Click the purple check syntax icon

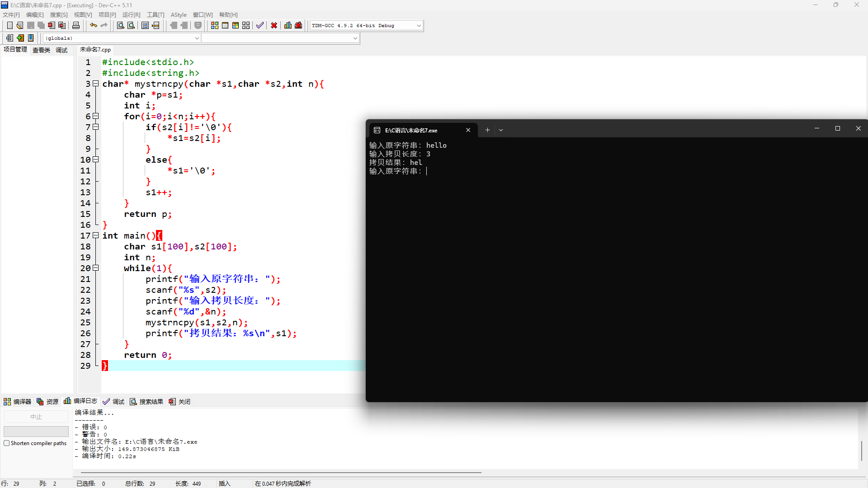259,25
